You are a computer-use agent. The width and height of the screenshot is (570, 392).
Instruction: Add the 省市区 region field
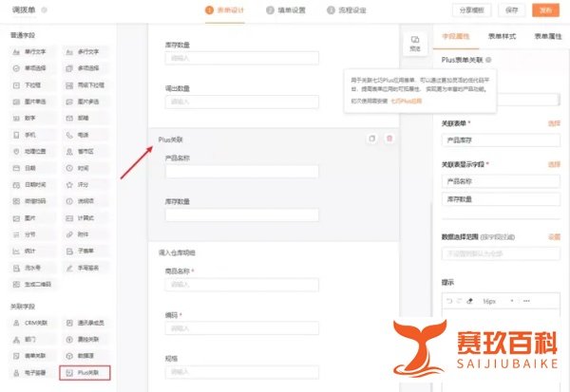tap(85, 152)
